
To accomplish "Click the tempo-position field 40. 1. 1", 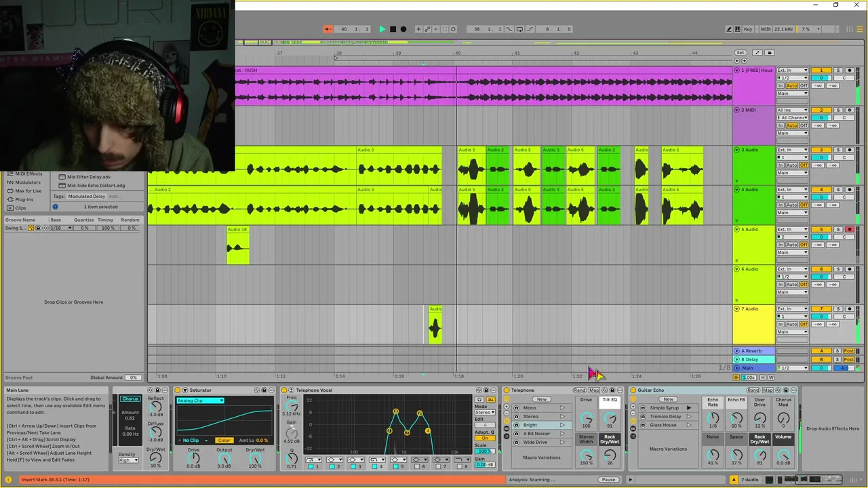I will pos(355,29).
